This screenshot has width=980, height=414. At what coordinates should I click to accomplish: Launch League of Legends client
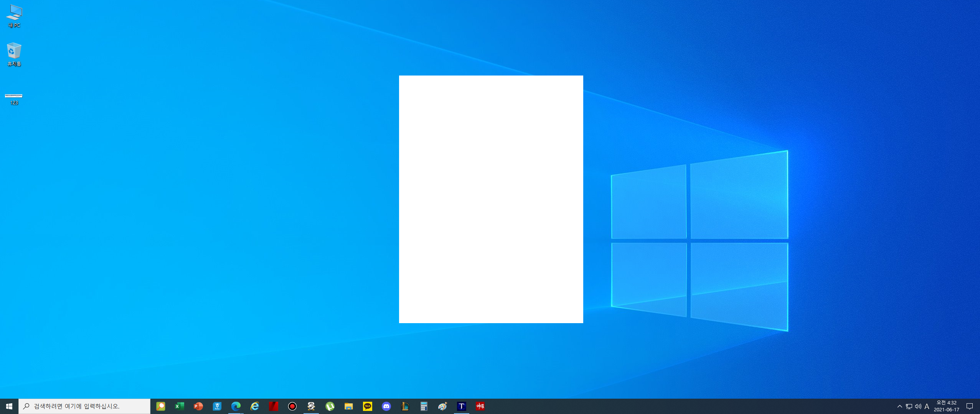[x=405, y=406]
